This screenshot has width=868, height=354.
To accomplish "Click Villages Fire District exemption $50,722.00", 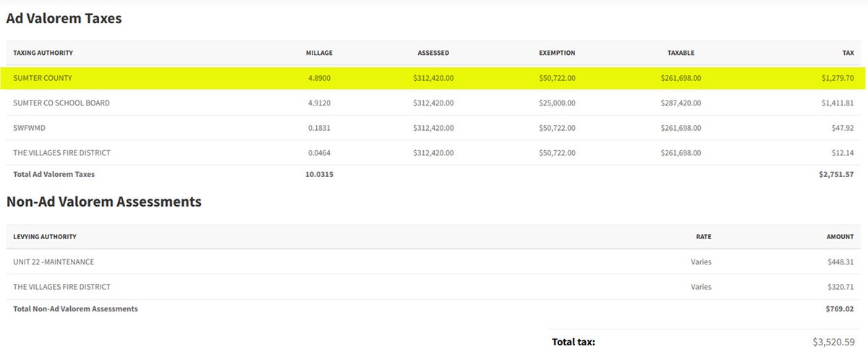I will (557, 153).
